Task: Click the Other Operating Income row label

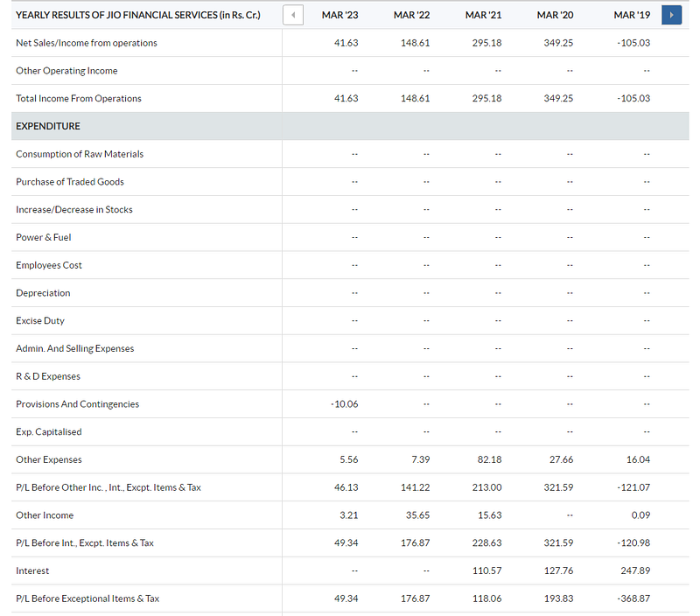Action: (66, 71)
